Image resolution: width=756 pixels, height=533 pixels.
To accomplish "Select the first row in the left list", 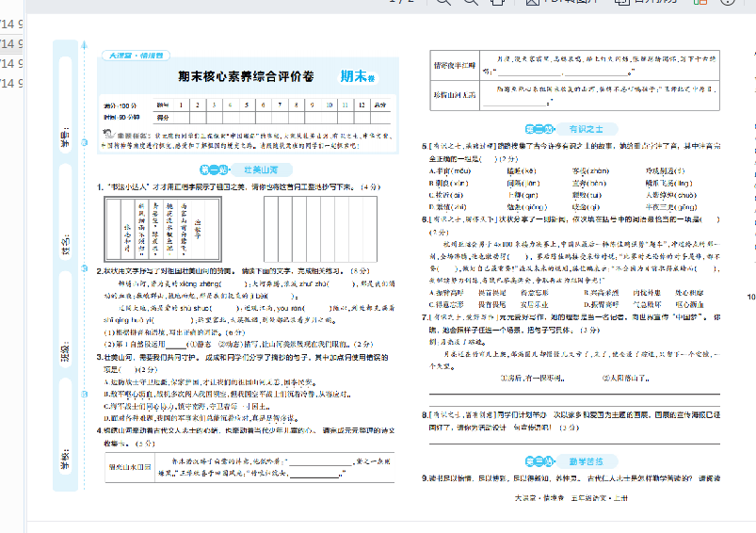I will pyautogui.click(x=11, y=23).
